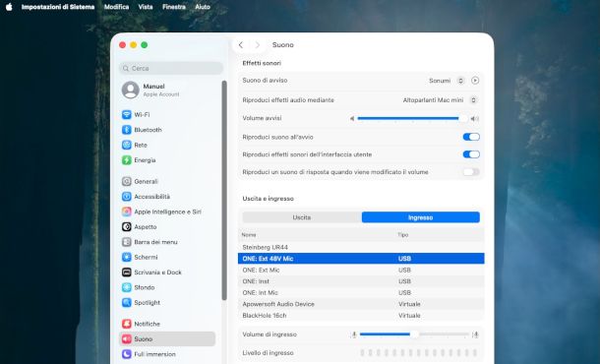
Task: Click the Tipo column header
Action: [x=403, y=235]
